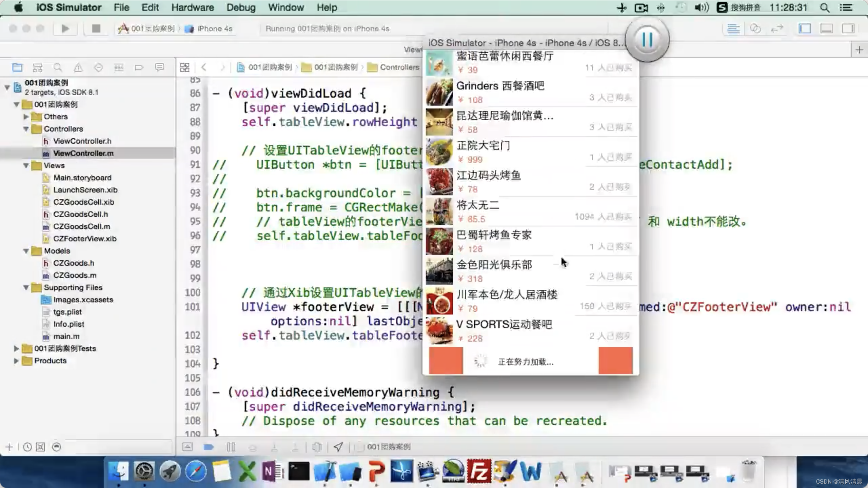
Task: Open Terminal from the Dock
Action: [x=299, y=471]
